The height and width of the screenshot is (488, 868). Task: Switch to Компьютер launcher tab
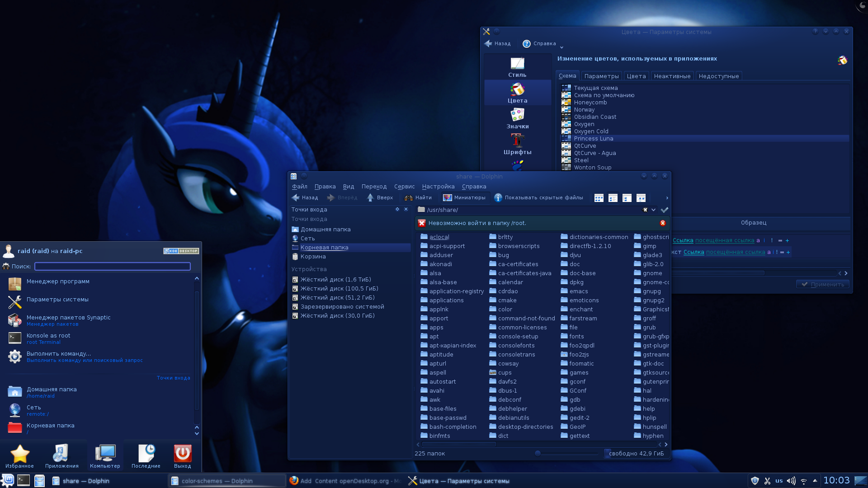click(x=105, y=456)
